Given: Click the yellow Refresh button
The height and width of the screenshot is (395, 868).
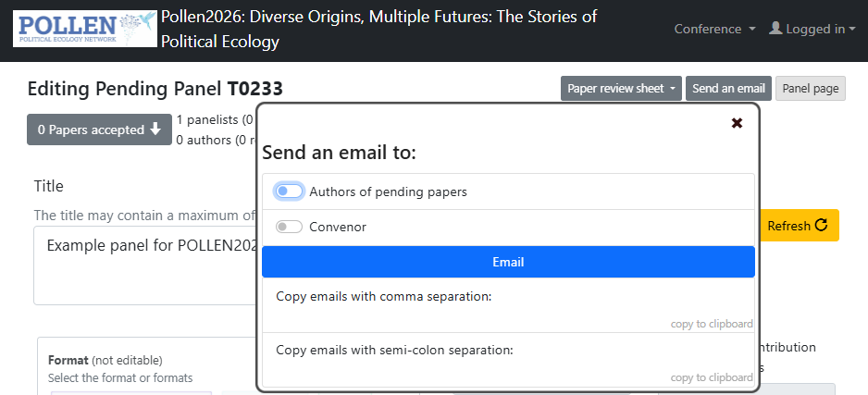Looking at the screenshot, I should [x=797, y=226].
